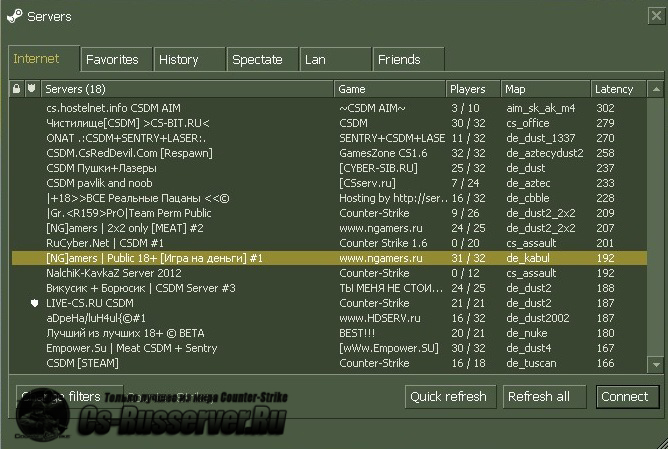Open the History tab
668x449 pixels.
[x=189, y=59]
